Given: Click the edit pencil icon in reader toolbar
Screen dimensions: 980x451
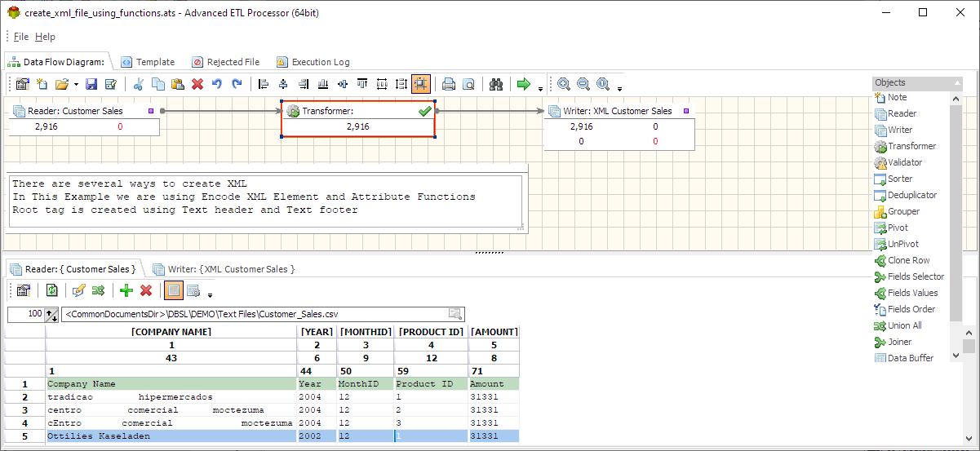Looking at the screenshot, I should pyautogui.click(x=79, y=290).
